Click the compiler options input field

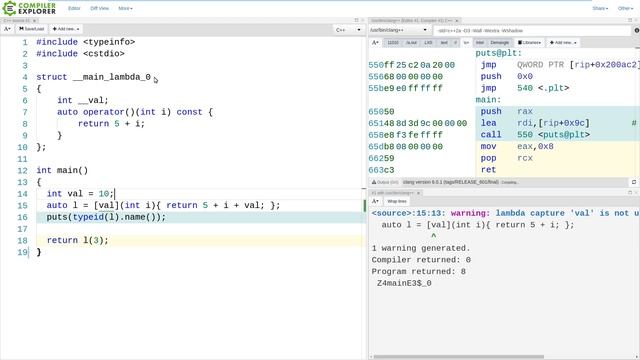532,31
